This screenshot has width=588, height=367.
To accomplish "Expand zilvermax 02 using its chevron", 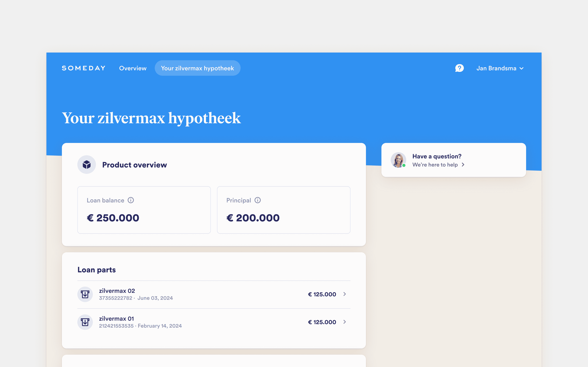I will click(x=344, y=294).
